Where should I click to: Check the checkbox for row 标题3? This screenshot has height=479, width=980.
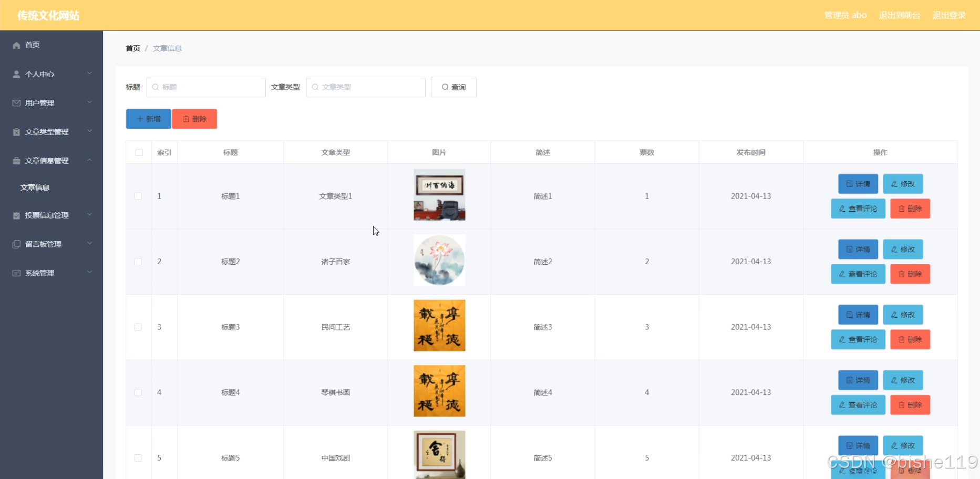point(138,327)
